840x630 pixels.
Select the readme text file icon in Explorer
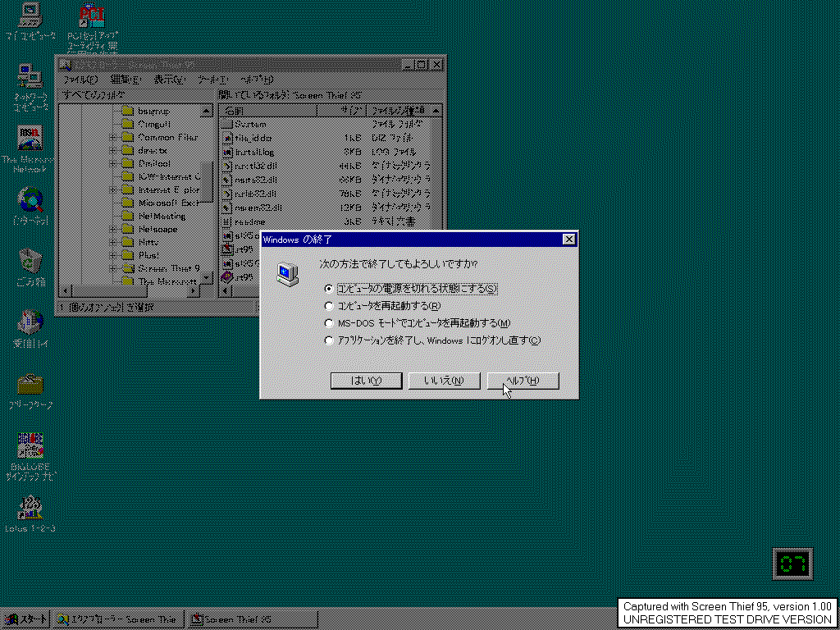[x=226, y=221]
